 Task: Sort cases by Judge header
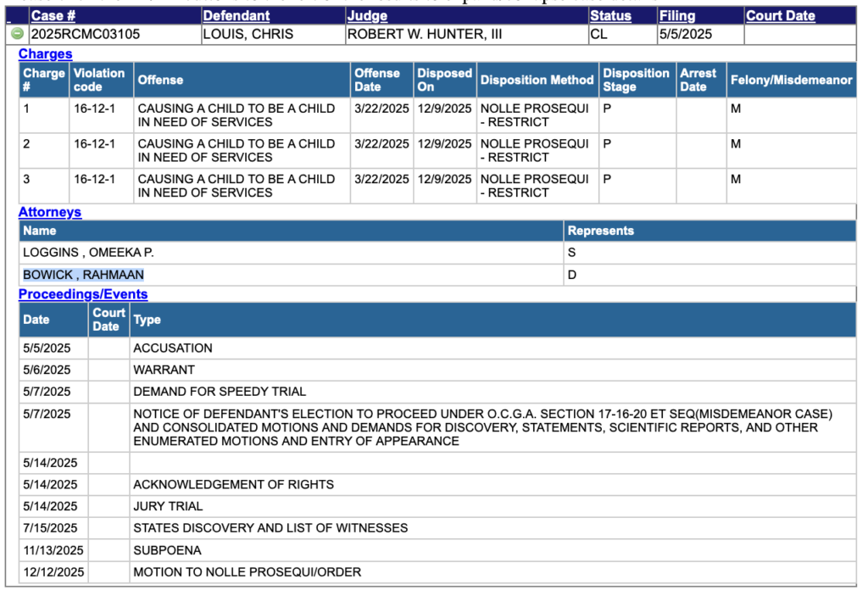click(x=367, y=15)
